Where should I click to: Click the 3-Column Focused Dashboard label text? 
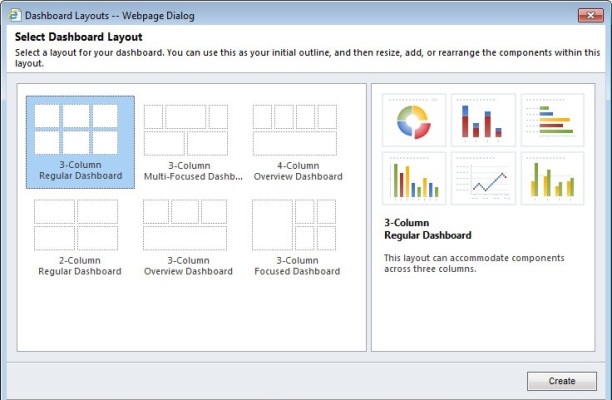298,266
